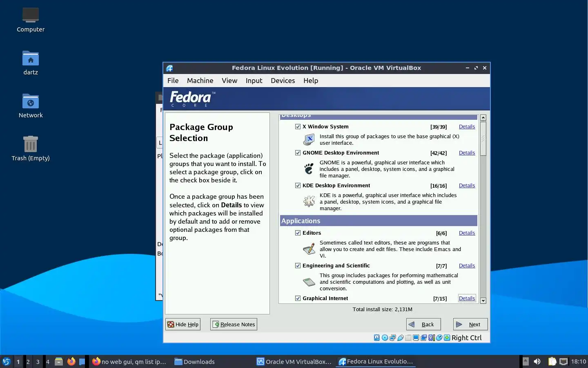Launch the file manager from taskbar quick launch
The height and width of the screenshot is (368, 588).
(59, 361)
